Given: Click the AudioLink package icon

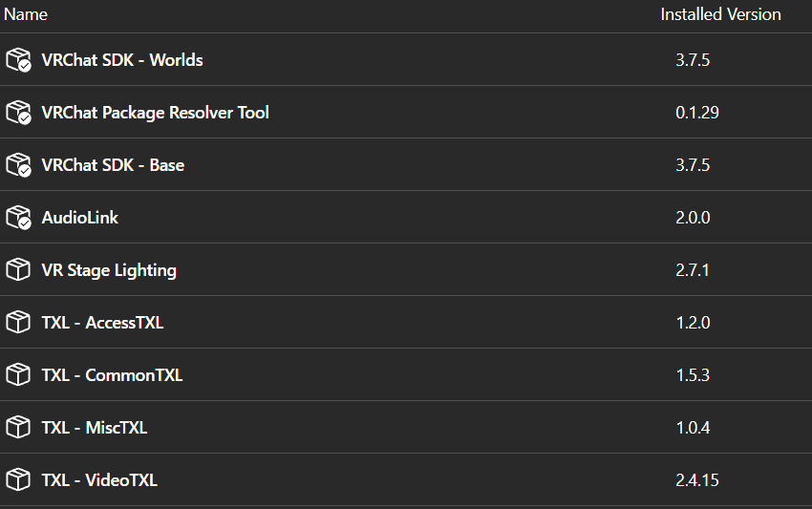Looking at the screenshot, I should 18,218.
